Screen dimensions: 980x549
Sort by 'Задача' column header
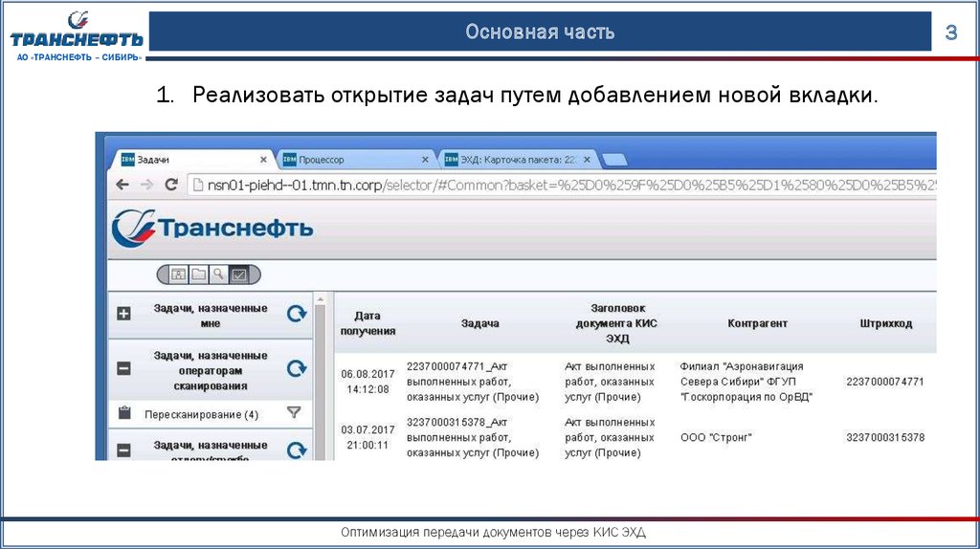pos(480,323)
